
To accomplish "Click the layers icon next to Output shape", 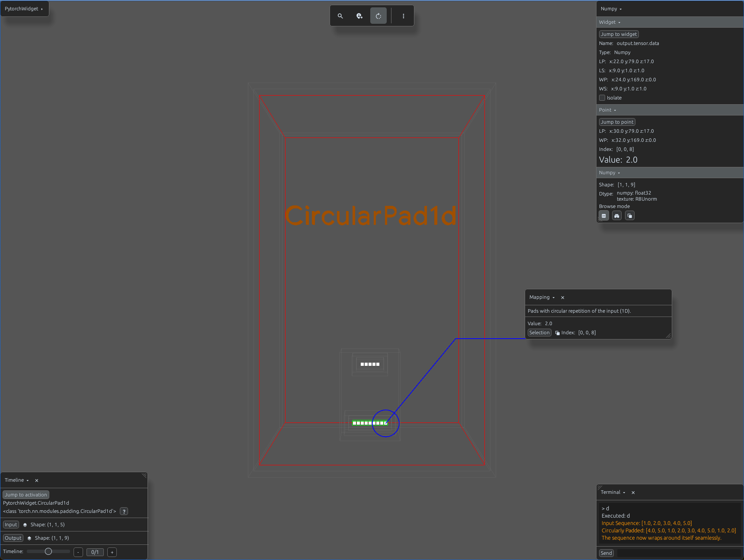I will point(29,538).
